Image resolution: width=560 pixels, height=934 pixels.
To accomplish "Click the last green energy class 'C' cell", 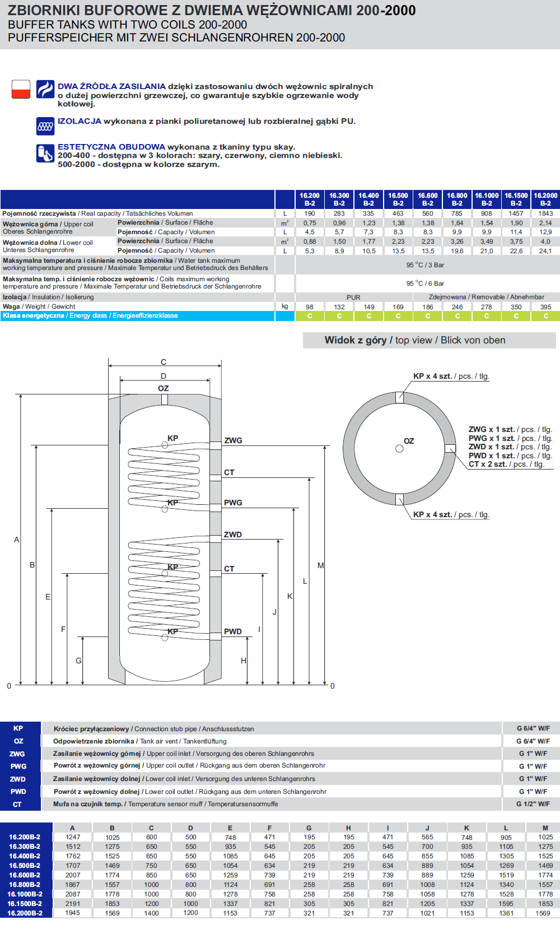I will pos(545,316).
